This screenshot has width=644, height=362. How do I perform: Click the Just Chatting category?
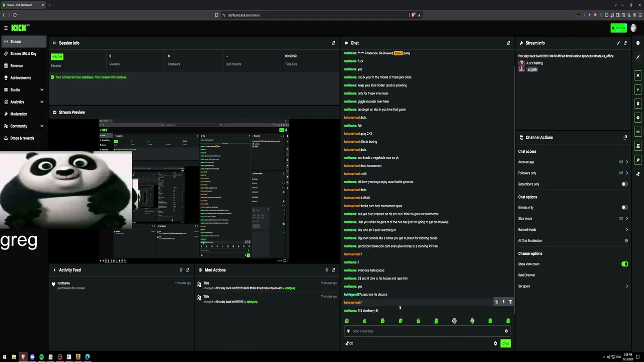(x=534, y=63)
